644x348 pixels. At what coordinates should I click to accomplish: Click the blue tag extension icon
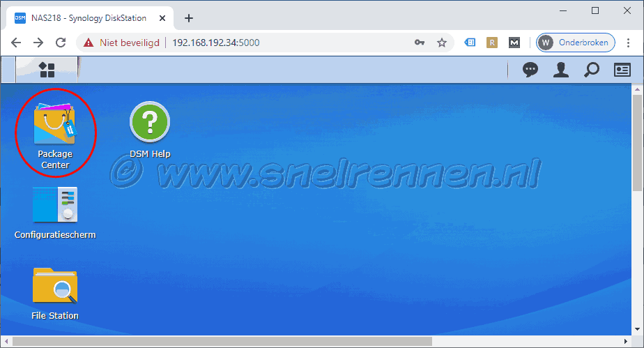[x=470, y=43]
